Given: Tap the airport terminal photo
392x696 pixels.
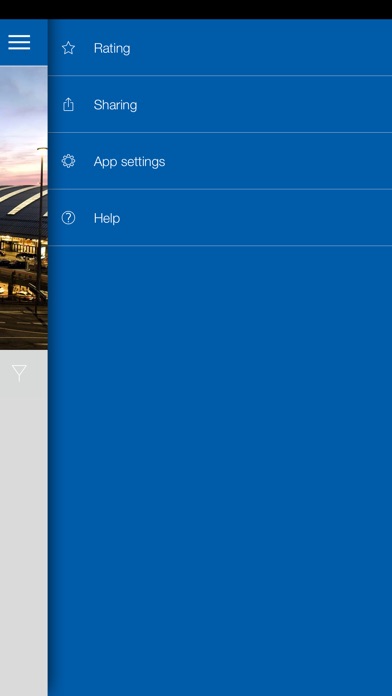Looking at the screenshot, I should [x=24, y=208].
